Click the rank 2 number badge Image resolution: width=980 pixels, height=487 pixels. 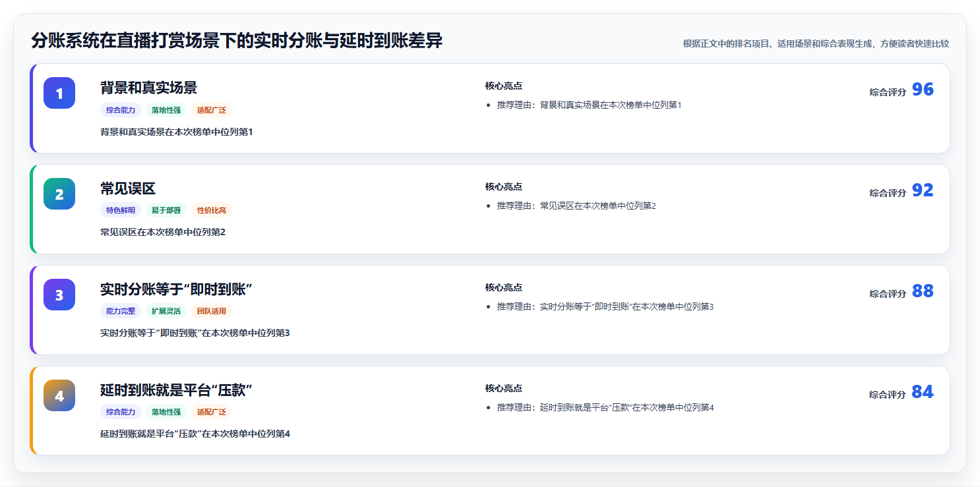coord(59,194)
